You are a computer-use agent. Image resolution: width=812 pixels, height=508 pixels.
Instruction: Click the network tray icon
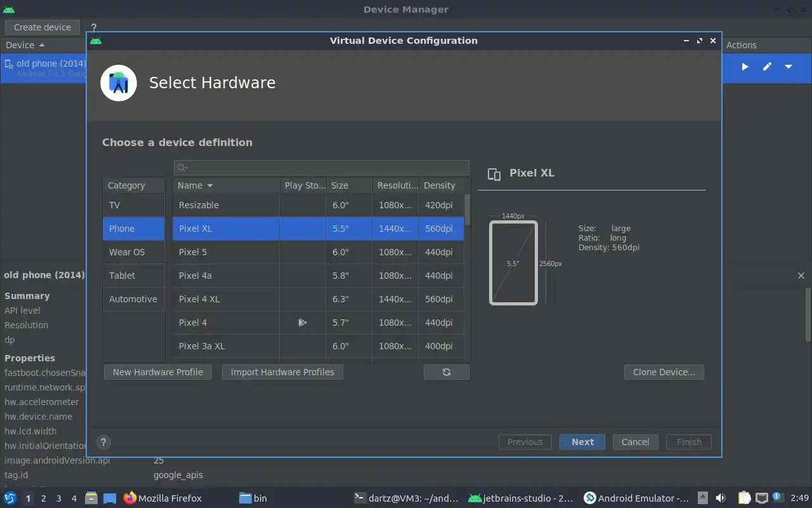pos(762,498)
